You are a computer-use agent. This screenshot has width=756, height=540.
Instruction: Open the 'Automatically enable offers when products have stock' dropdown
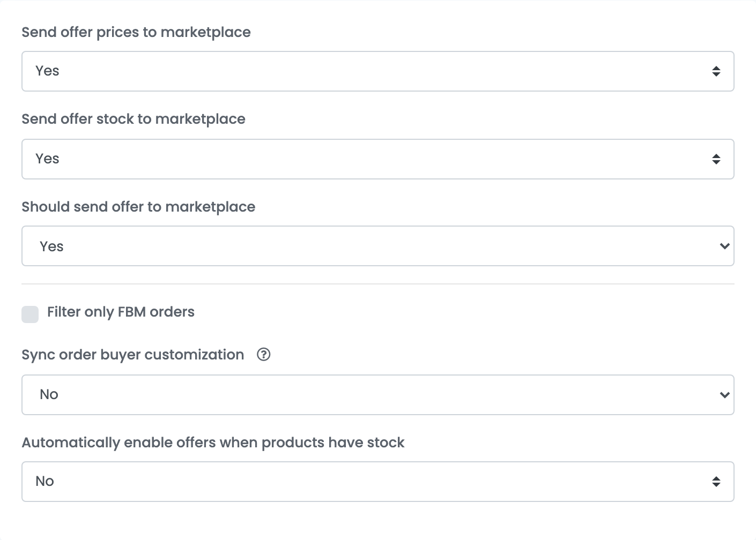point(377,482)
